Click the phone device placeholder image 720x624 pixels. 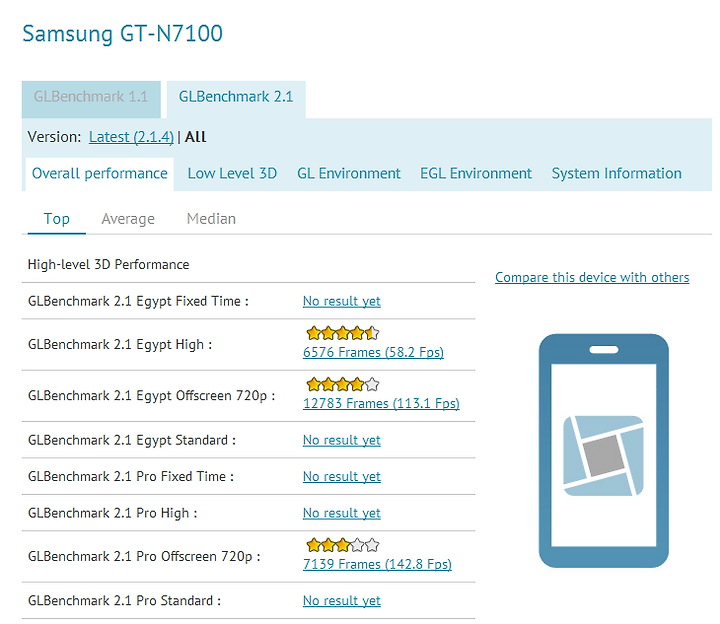pyautogui.click(x=604, y=451)
